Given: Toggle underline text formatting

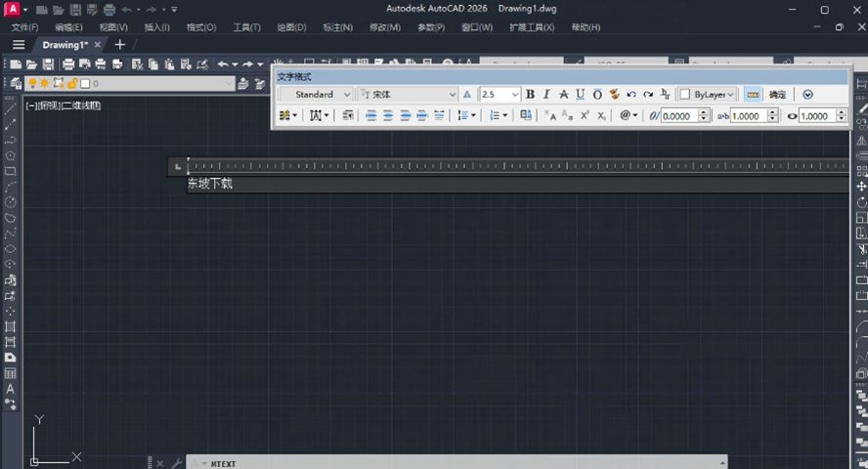Looking at the screenshot, I should tap(581, 95).
